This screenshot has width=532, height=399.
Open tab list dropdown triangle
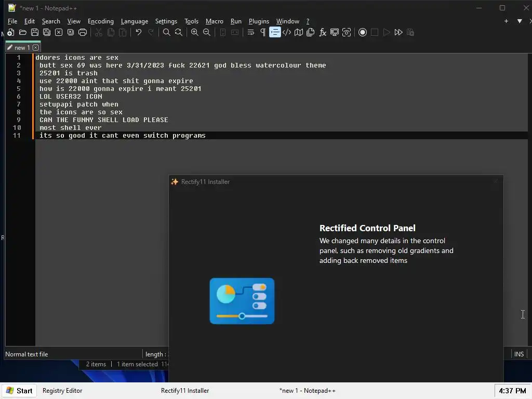pyautogui.click(x=520, y=21)
